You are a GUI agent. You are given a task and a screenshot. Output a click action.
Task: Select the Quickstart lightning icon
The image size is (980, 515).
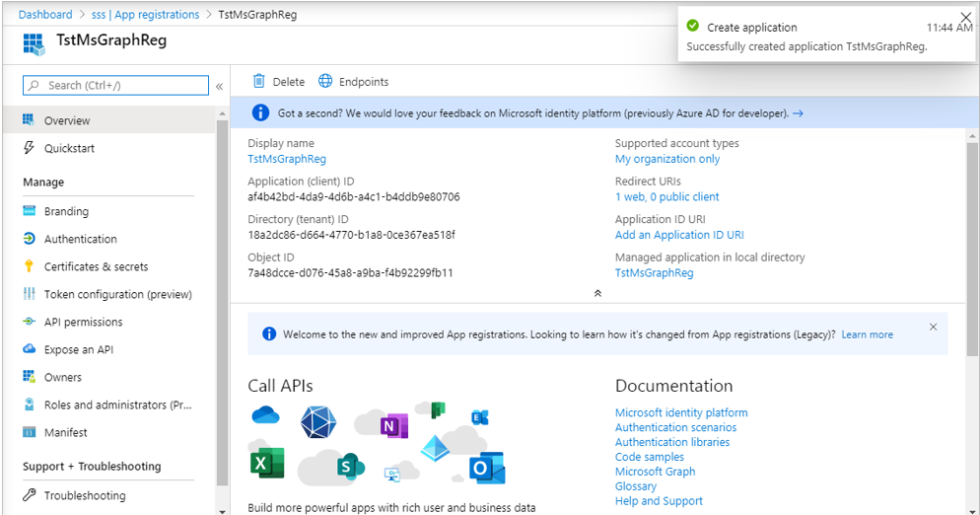tap(29, 148)
